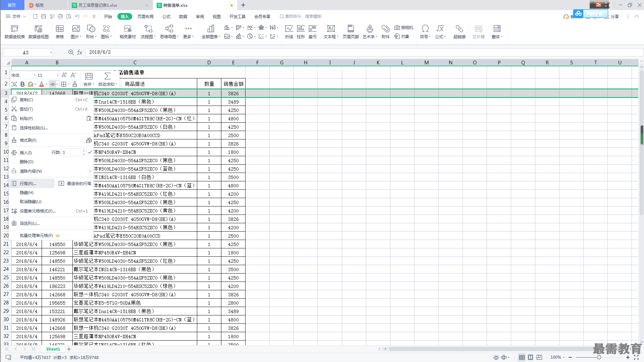The height and width of the screenshot is (362, 644).
Task: Open the Picture (图片) insert tool
Action: point(76,32)
